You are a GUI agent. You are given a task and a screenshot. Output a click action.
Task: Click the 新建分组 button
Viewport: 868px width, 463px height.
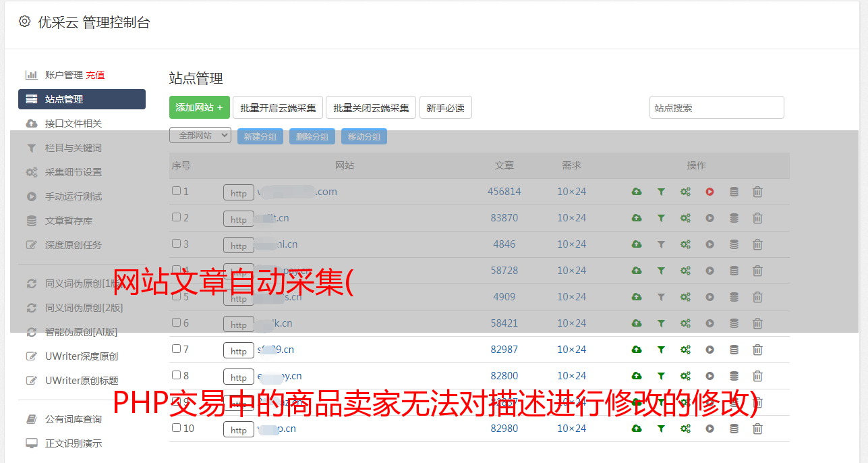pyautogui.click(x=260, y=136)
